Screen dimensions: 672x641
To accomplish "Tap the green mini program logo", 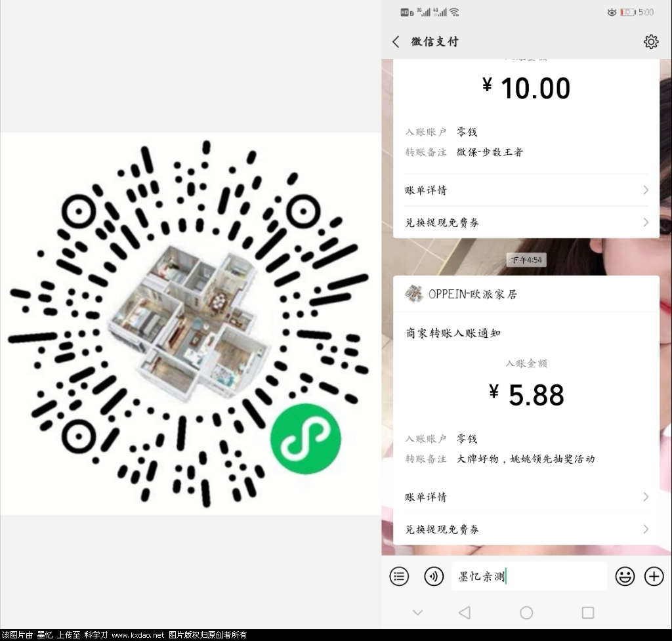I will (x=306, y=439).
